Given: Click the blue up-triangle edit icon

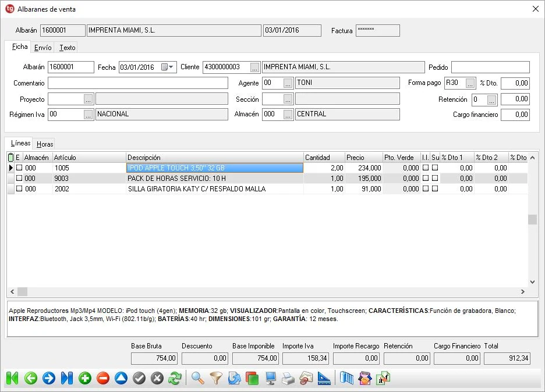Looking at the screenshot, I should (121, 378).
